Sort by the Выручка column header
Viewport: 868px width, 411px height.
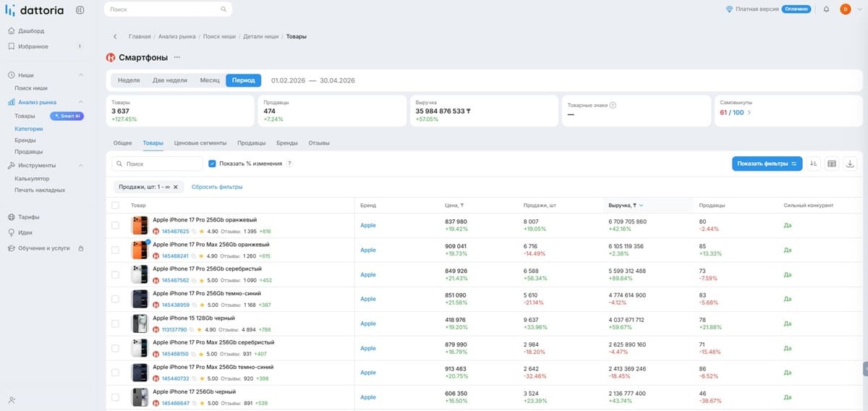[626, 205]
